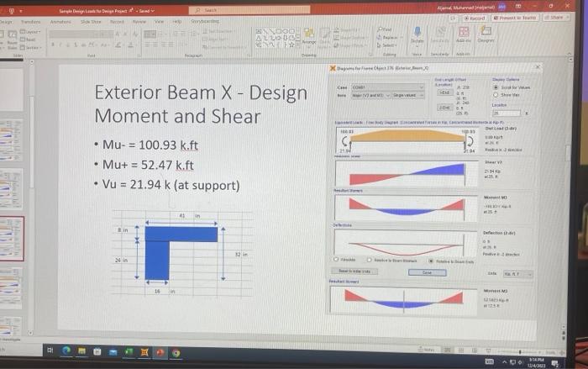Image resolution: width=588 pixels, height=369 pixels.
Task: Open the Arrange tool in Drawing group
Action: [309, 37]
